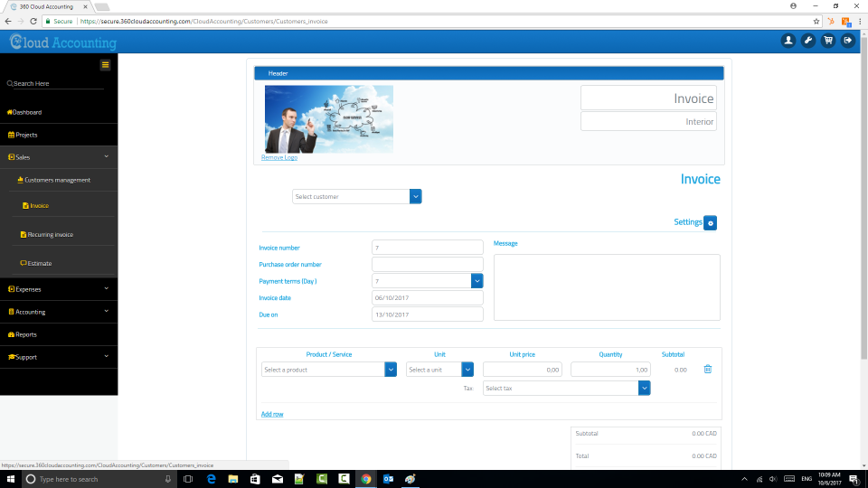Viewport: 868px width, 488px height.
Task: Click the Search Here box in sidebar
Action: (58, 83)
